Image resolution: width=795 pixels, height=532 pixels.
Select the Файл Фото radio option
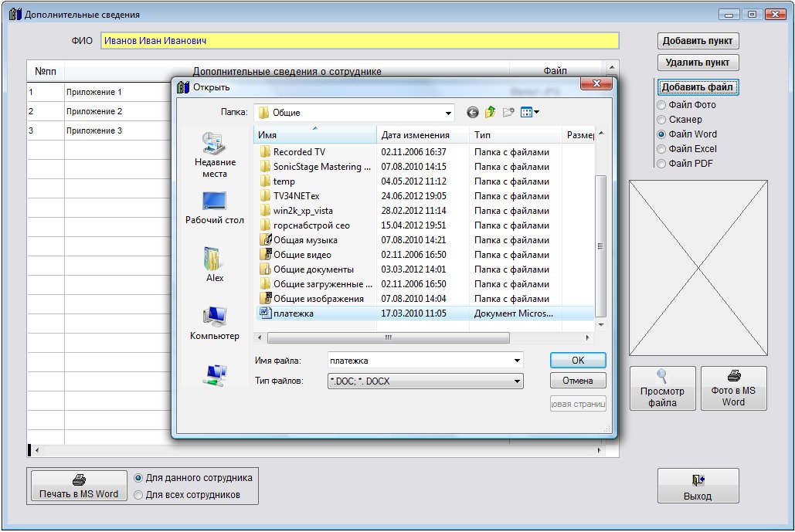(661, 105)
